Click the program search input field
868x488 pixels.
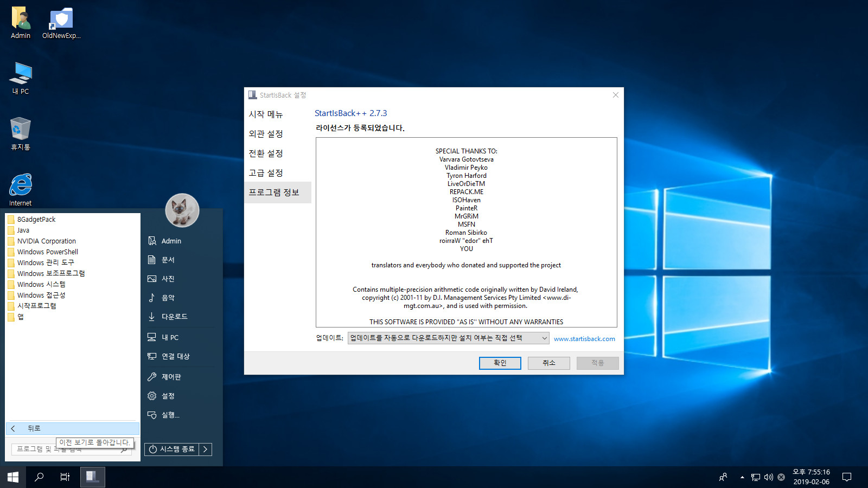point(72,449)
